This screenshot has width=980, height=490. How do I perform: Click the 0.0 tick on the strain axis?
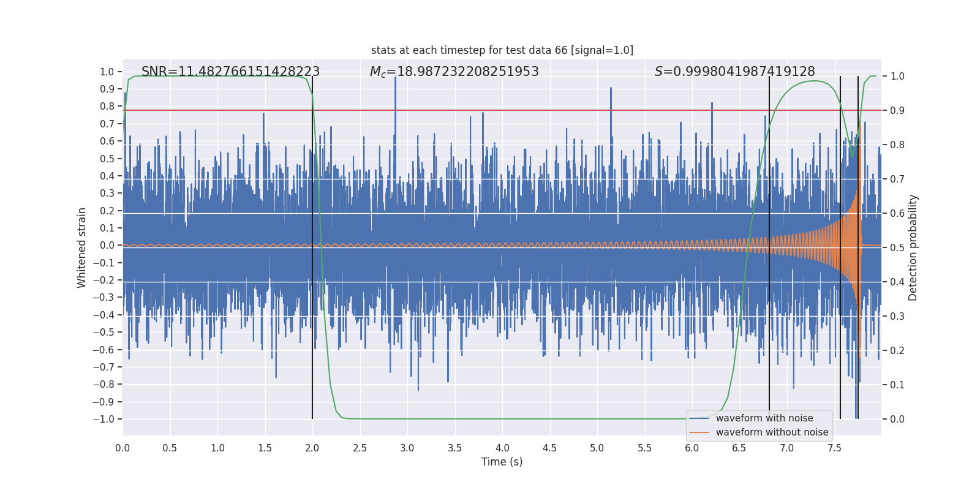tap(107, 245)
